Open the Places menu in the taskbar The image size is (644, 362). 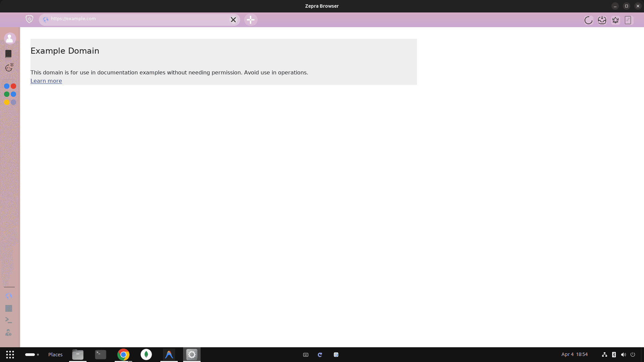pos(55,354)
